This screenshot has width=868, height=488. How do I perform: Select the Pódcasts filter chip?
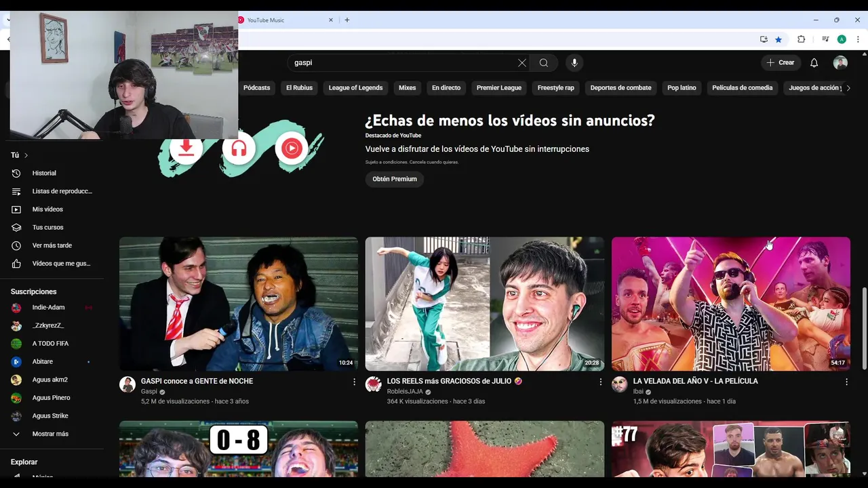[x=256, y=87]
